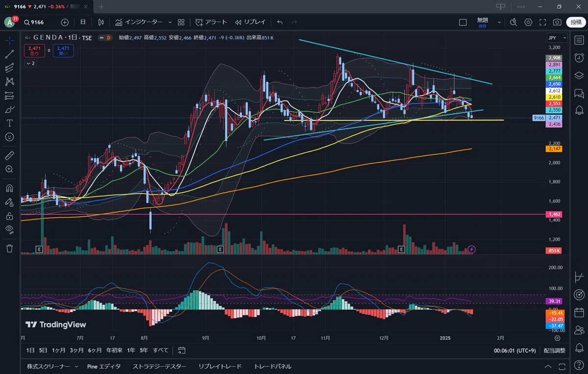Screen dimensions: 588x374
Task: Select the brush drawing tool
Action: tap(9, 109)
